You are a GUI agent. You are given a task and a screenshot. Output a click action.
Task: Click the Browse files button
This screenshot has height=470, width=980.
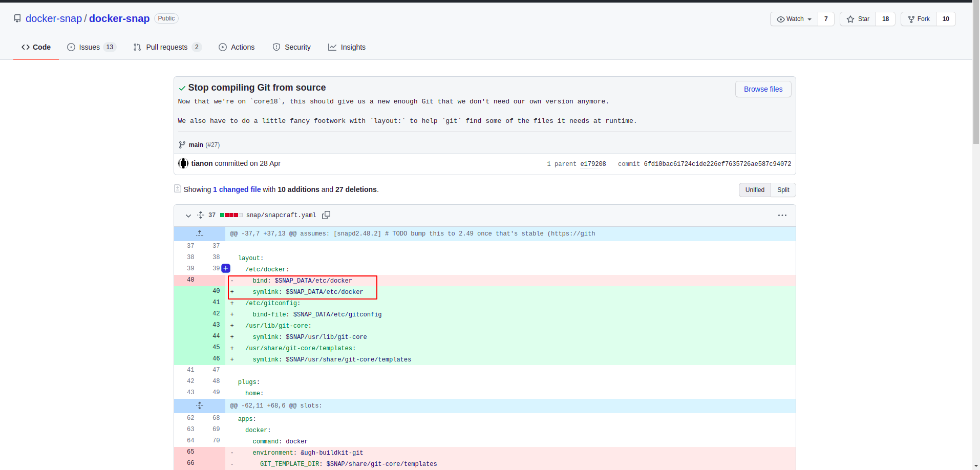click(763, 89)
